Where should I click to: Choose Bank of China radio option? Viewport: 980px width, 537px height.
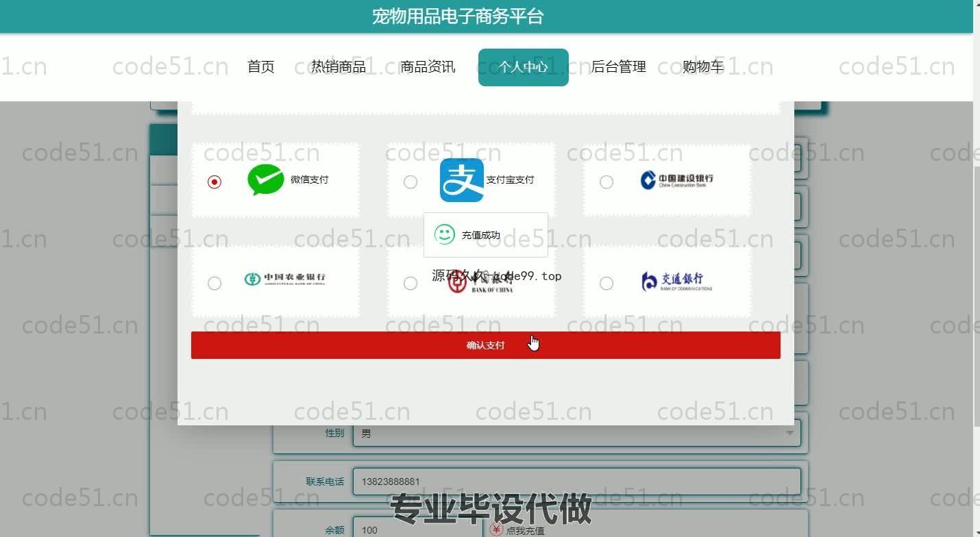(411, 283)
